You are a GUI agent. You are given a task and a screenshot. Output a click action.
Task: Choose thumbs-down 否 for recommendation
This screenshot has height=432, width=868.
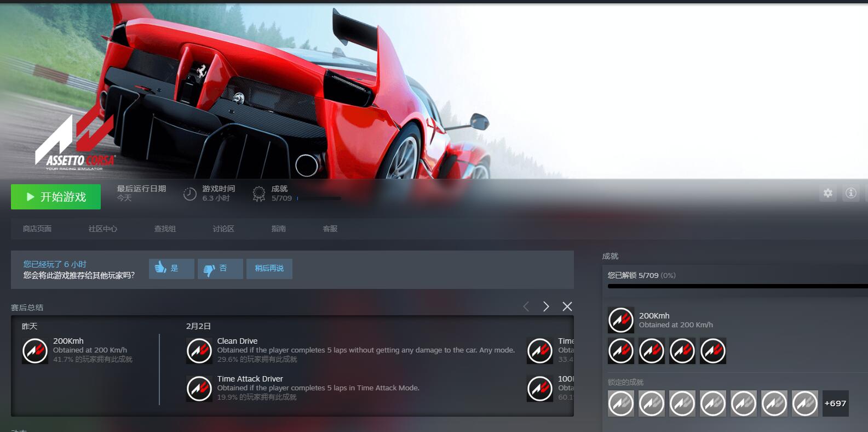coord(220,269)
